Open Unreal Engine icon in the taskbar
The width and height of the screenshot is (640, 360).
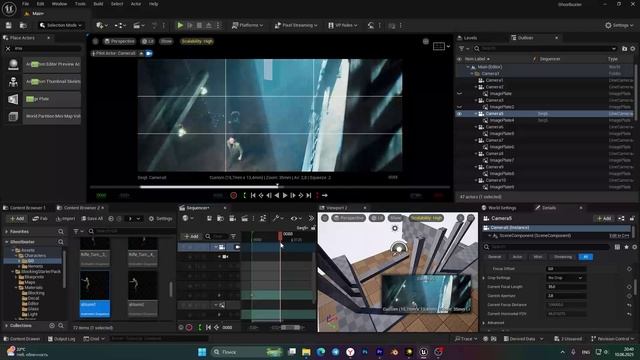tap(424, 352)
